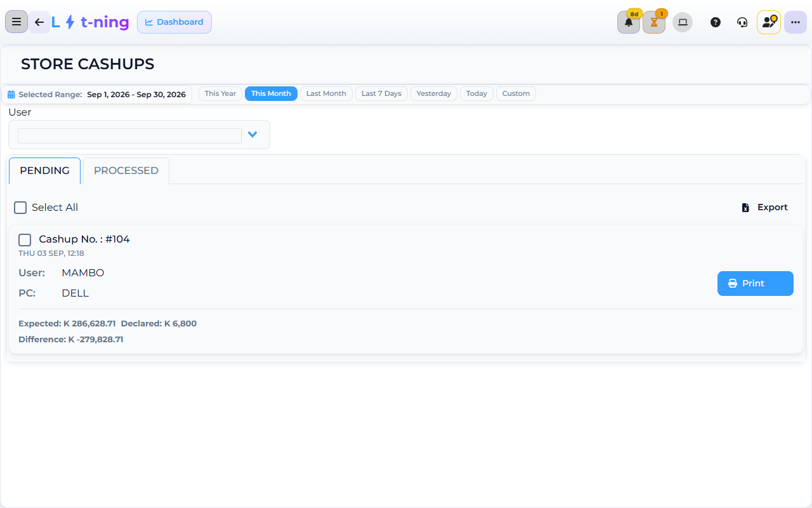Choose the Custom date range

(x=516, y=93)
